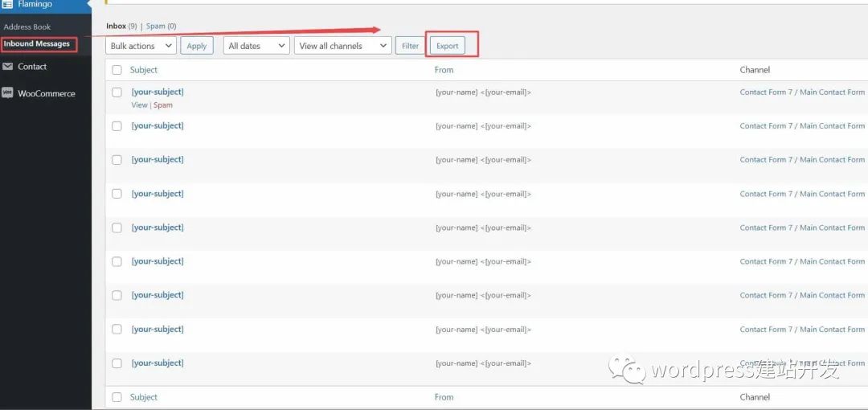Open the Flamingo sidebar menu label
The image size is (868, 410).
click(x=35, y=4)
